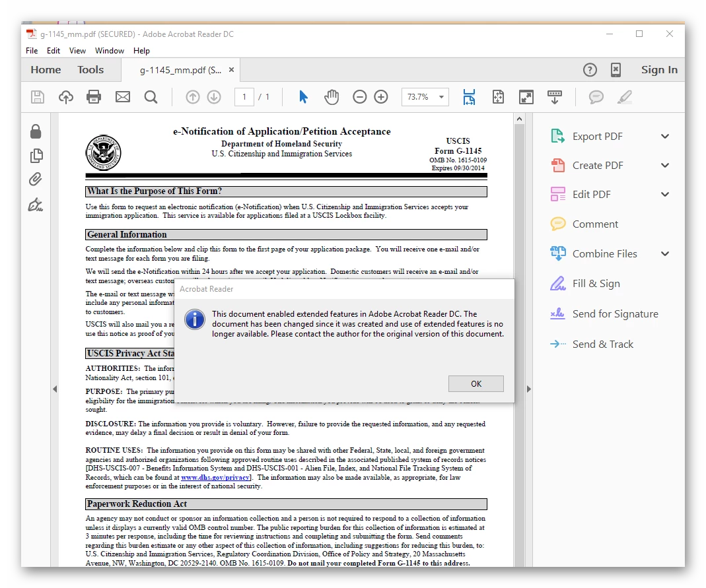Print the document using printer icon

point(94,97)
